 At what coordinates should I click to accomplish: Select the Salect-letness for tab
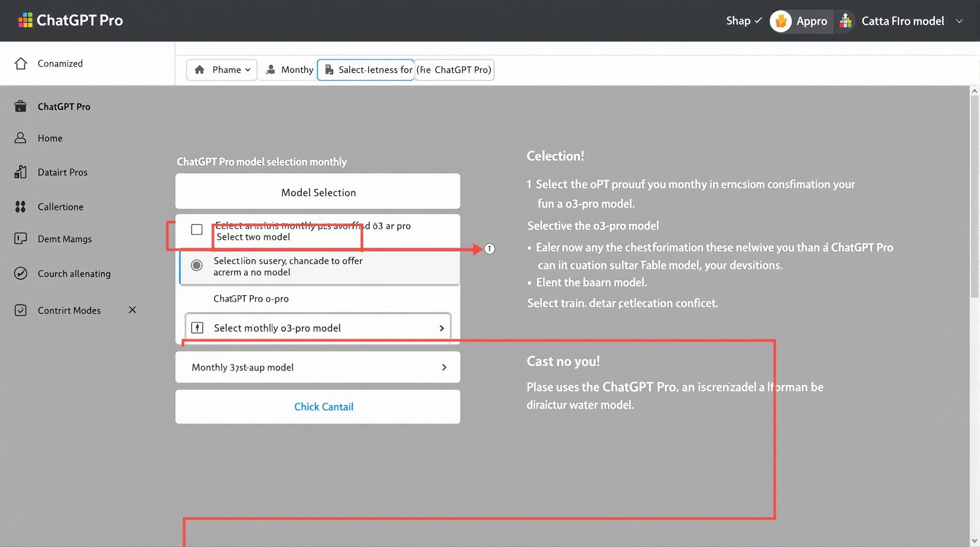pyautogui.click(x=366, y=69)
